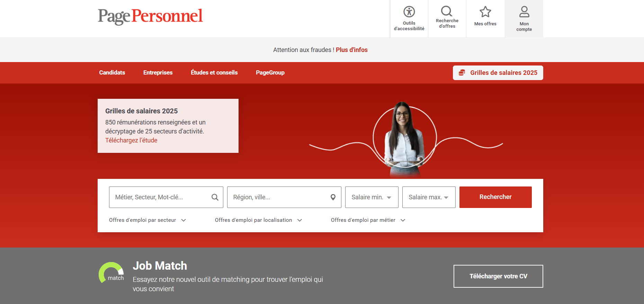Follow the Plus d'infos fraud link
The width and height of the screenshot is (644, 304).
(352, 50)
